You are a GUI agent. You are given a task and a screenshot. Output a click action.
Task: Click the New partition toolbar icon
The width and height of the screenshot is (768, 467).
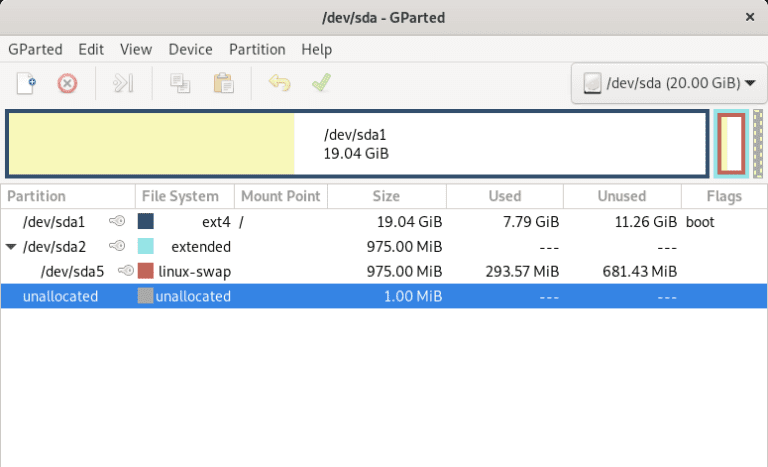click(26, 84)
